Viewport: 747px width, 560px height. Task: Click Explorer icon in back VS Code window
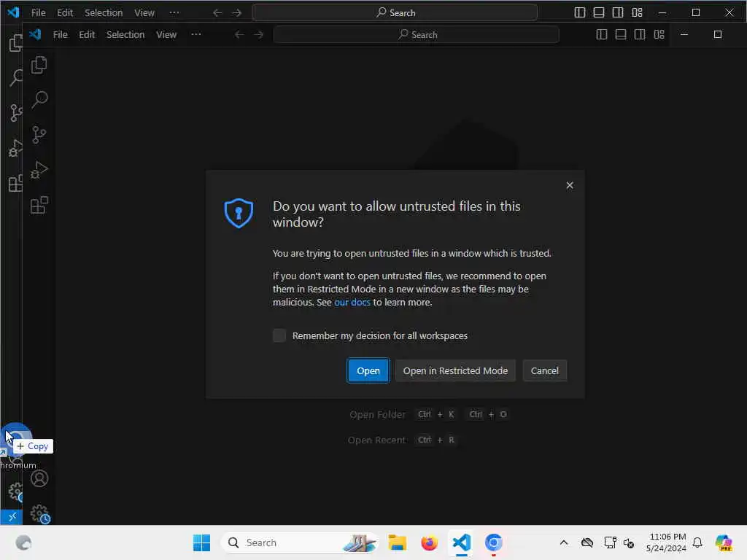15,43
